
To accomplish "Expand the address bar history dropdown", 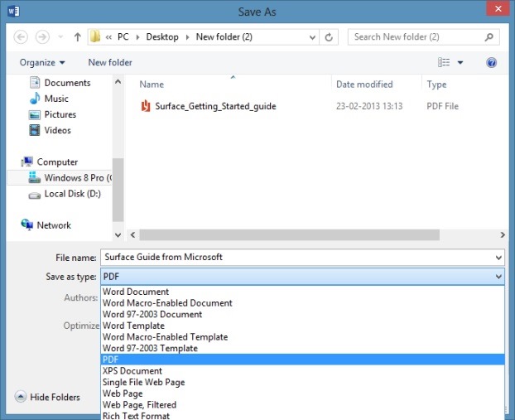I will pos(312,37).
